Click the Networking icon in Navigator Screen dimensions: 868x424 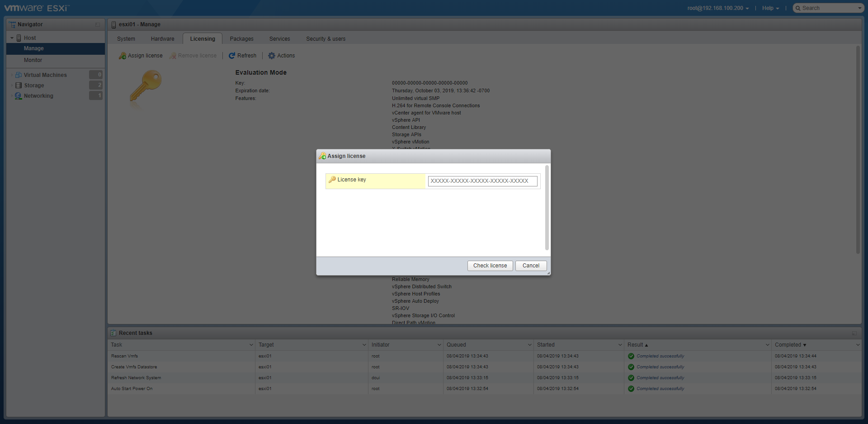pyautogui.click(x=19, y=96)
